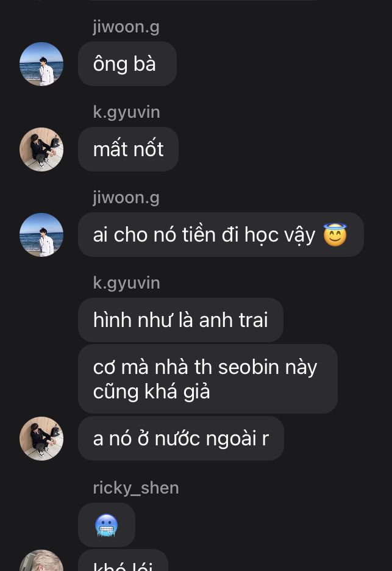Tap the "ai cho nó tiền đi học vậy" message
The height and width of the screenshot is (571, 392).
click(x=221, y=234)
